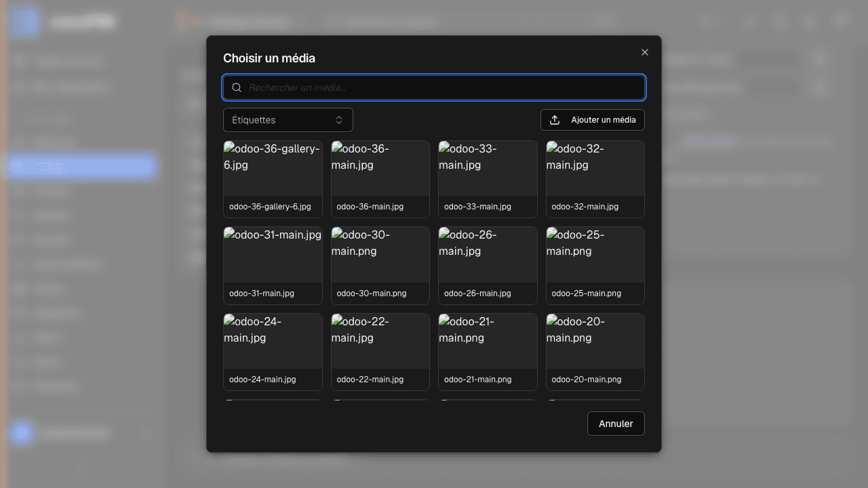Screen dimensions: 868x488
Task: Select the odoo-31-main.jpg thumbnail
Action: 273,254
